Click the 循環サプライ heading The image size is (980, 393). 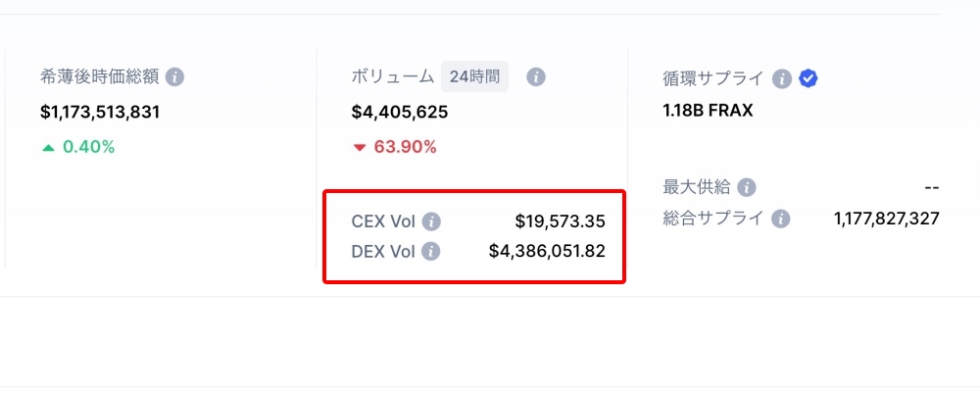tap(713, 79)
